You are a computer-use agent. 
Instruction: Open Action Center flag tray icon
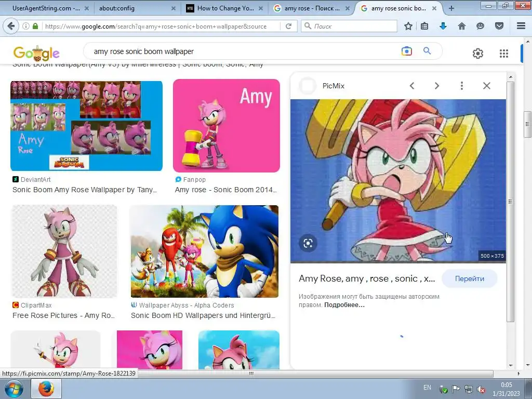click(456, 390)
